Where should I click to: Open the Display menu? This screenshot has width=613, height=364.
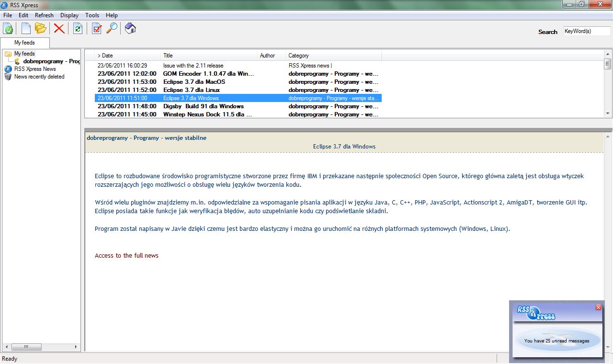tap(69, 15)
